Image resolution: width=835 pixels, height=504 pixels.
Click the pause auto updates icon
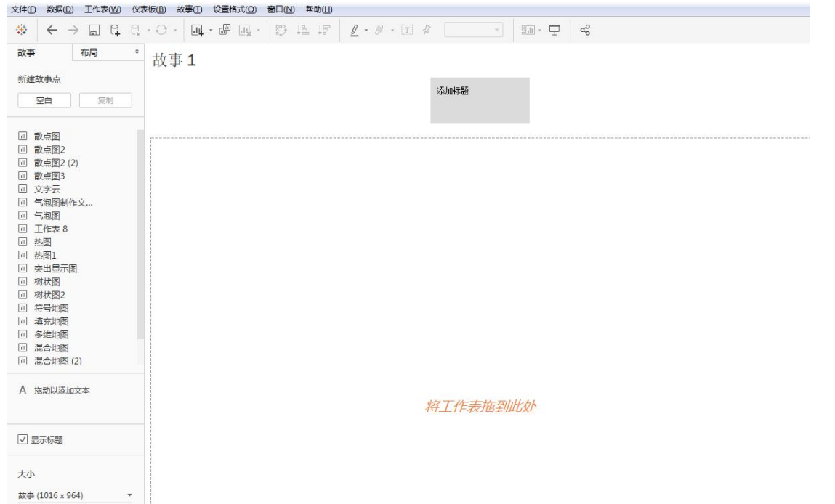[135, 31]
